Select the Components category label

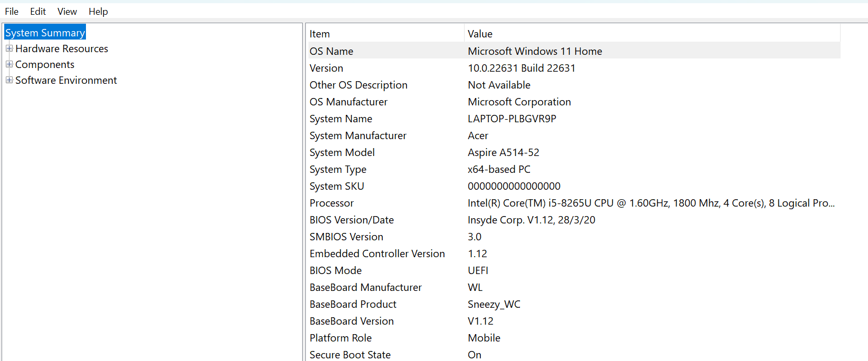[x=45, y=64]
